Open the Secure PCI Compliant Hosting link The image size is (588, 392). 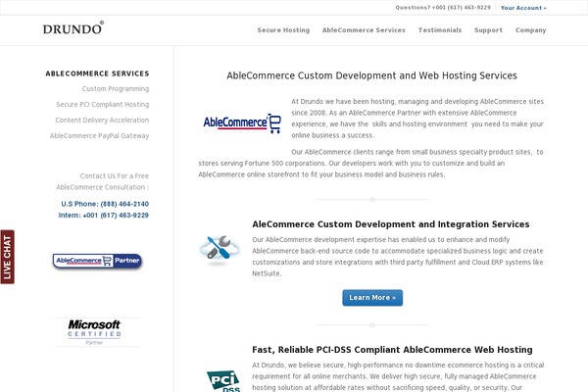[102, 104]
